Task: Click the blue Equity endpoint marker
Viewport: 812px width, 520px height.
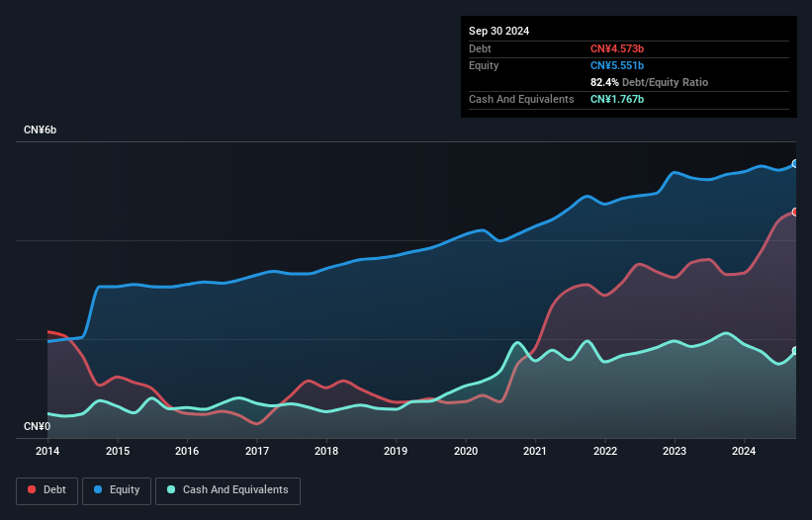Action: coord(795,164)
